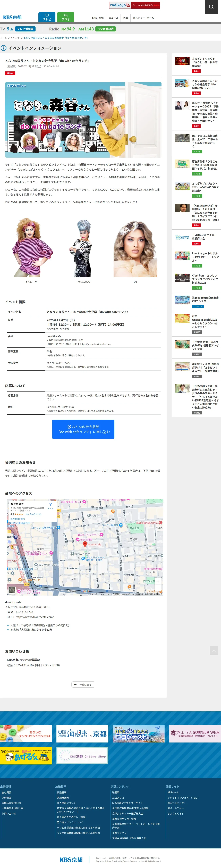Select the ラジオ tab with radio icon
This screenshot has width=221, height=868.
65,17
